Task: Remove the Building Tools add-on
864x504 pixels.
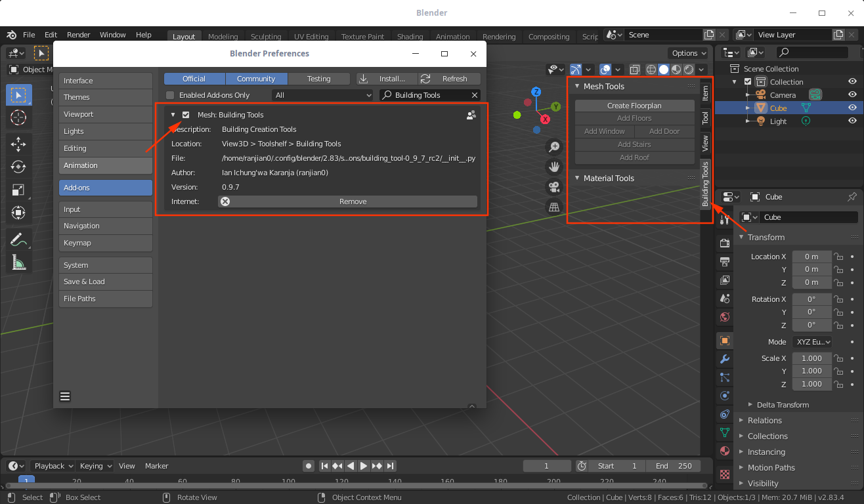Action: pyautogui.click(x=348, y=201)
